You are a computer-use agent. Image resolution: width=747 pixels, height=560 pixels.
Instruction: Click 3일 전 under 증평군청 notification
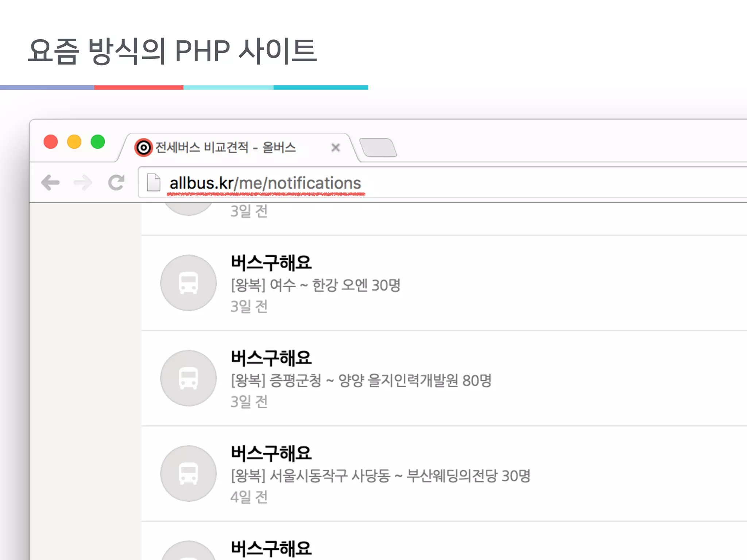[x=249, y=402]
